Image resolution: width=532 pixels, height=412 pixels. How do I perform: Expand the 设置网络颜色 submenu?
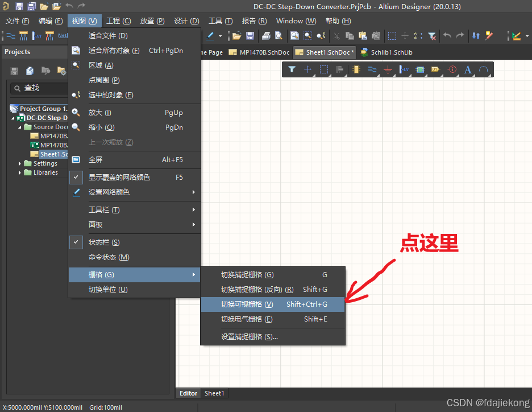pyautogui.click(x=135, y=192)
